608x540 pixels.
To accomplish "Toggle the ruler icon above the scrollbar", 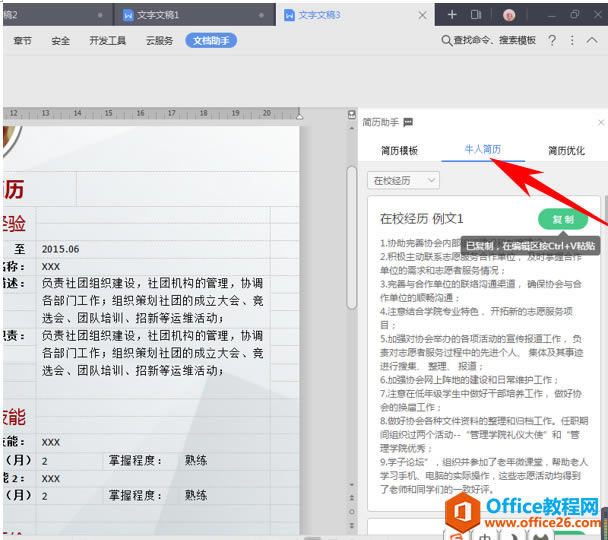I will pyautogui.click(x=352, y=114).
